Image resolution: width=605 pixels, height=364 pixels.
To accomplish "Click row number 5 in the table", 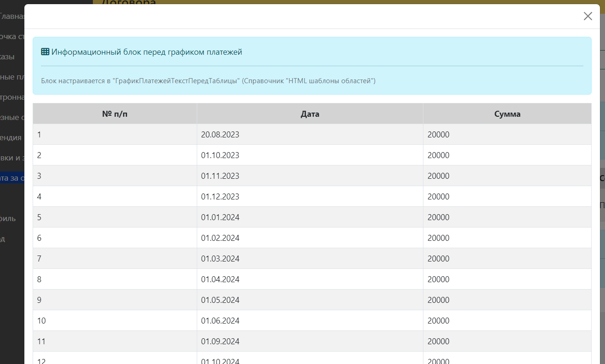I will tap(40, 217).
